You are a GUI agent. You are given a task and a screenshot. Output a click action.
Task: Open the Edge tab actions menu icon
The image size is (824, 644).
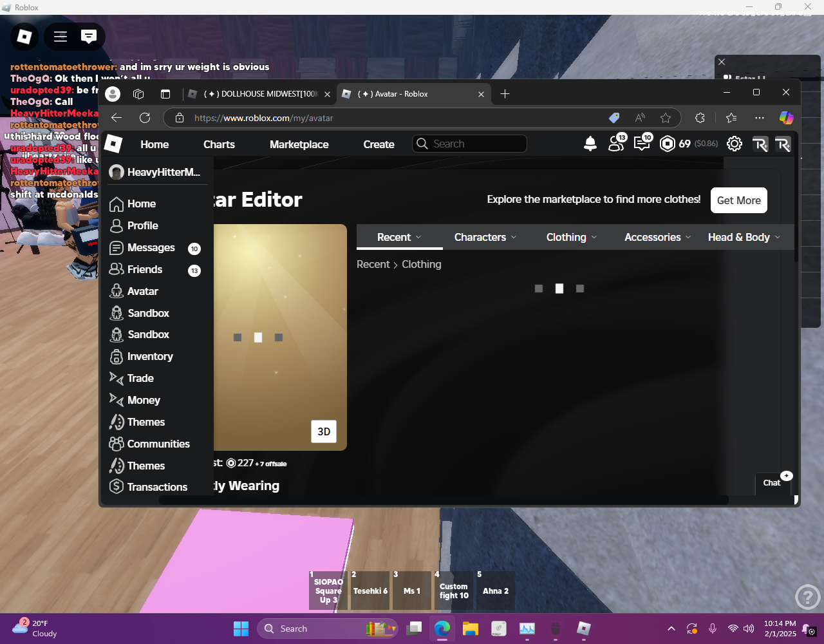click(165, 94)
